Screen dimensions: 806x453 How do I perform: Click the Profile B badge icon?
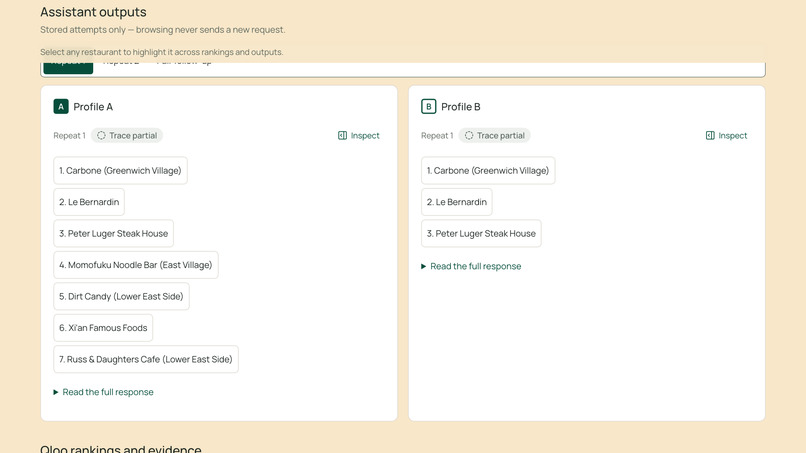pyautogui.click(x=428, y=106)
